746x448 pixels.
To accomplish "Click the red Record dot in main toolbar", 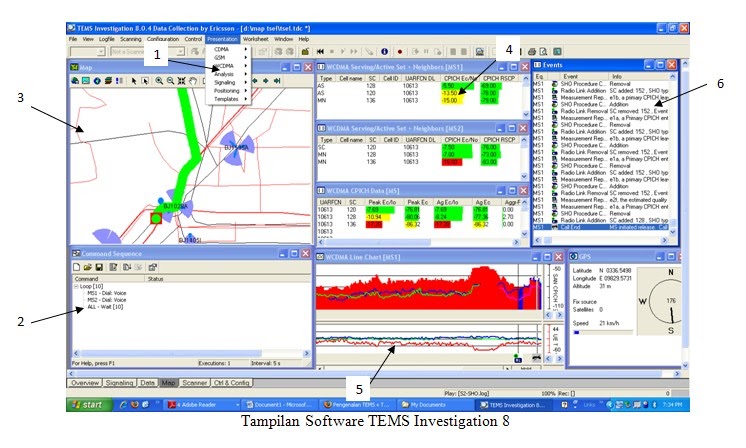I will click(400, 51).
